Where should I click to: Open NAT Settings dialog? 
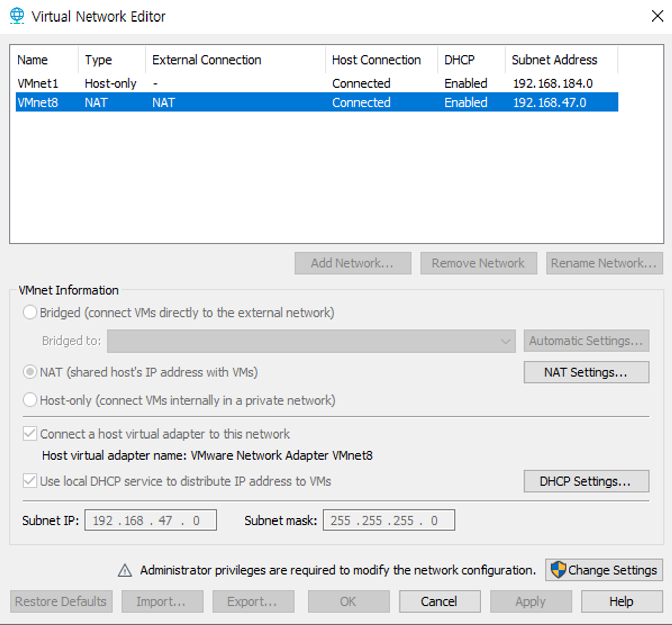click(586, 372)
